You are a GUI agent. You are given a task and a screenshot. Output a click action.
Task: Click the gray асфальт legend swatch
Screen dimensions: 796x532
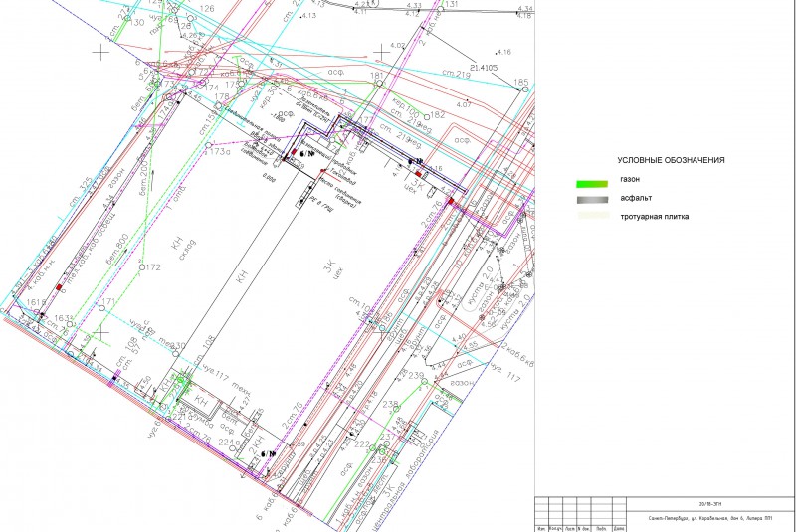point(592,200)
